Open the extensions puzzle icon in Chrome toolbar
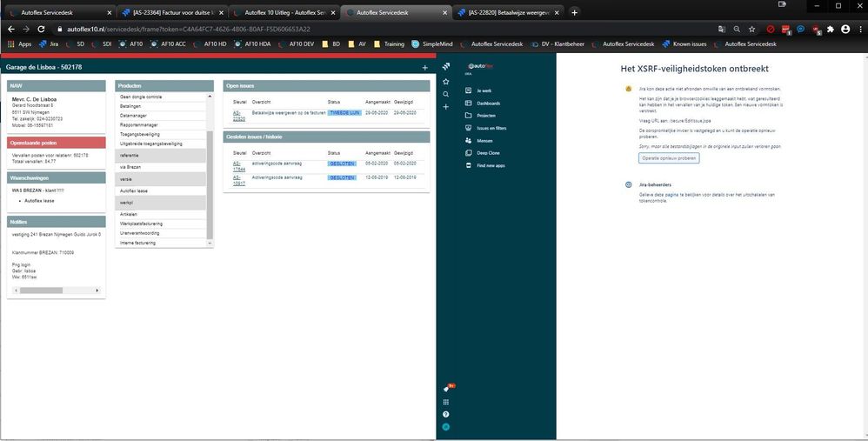 coord(831,30)
